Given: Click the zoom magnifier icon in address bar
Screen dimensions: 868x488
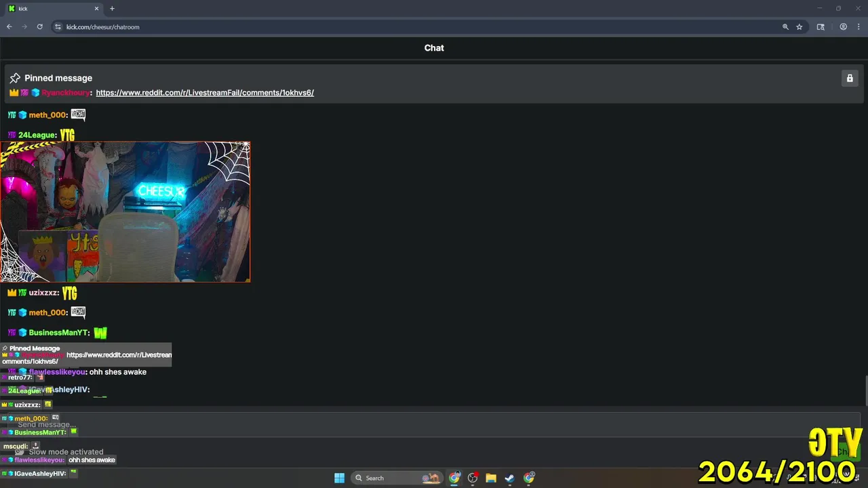Looking at the screenshot, I should [785, 27].
